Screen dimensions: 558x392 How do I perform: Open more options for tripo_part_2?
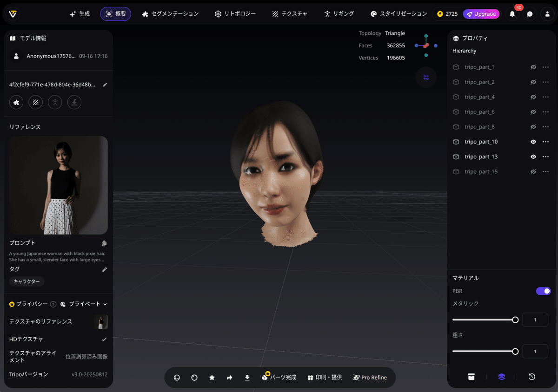point(546,82)
